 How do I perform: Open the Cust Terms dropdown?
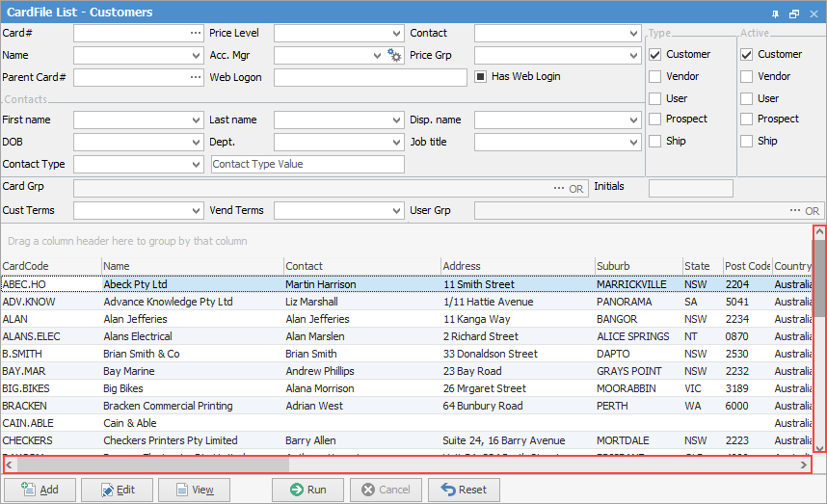point(197,211)
